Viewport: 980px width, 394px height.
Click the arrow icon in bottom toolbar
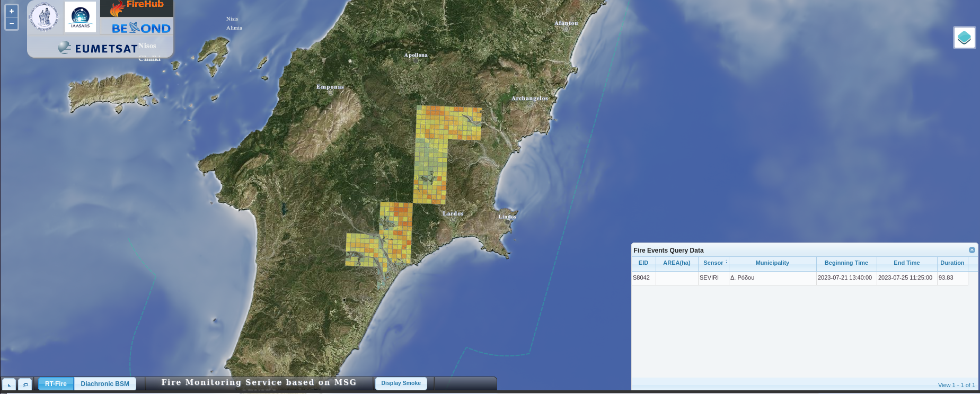[9, 384]
